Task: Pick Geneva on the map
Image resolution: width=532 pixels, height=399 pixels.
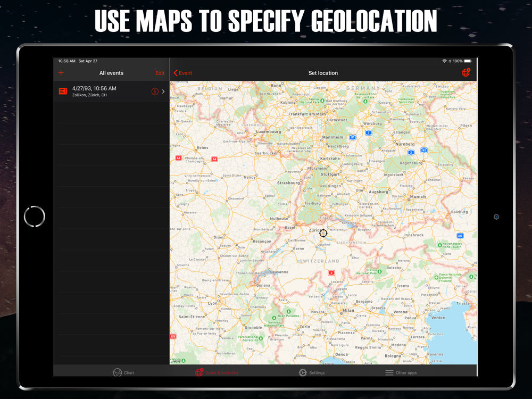Action: click(x=263, y=285)
